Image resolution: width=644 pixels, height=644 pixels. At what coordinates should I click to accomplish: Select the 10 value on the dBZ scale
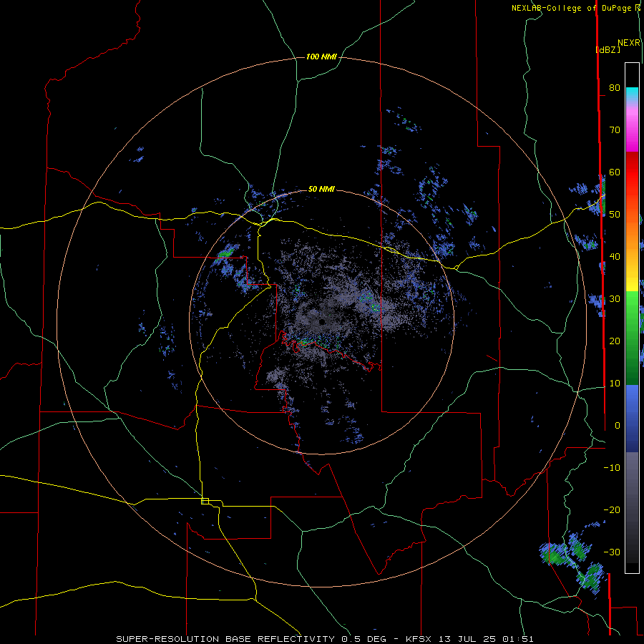pyautogui.click(x=615, y=384)
